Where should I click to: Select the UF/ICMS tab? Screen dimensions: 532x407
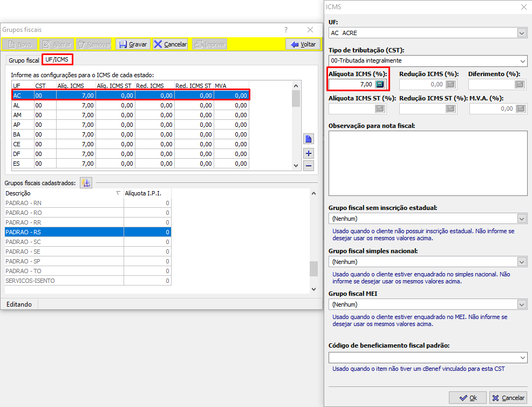click(x=57, y=59)
